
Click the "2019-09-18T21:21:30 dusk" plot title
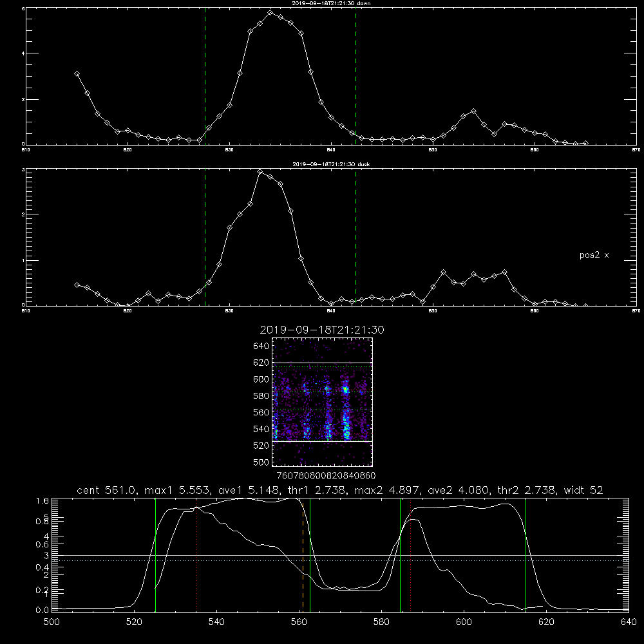click(331, 164)
